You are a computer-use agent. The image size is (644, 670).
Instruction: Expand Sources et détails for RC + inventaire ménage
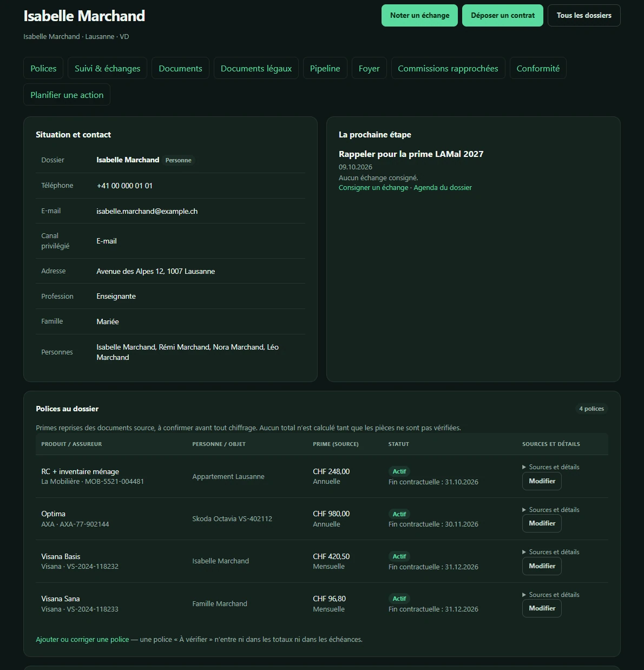coord(550,467)
